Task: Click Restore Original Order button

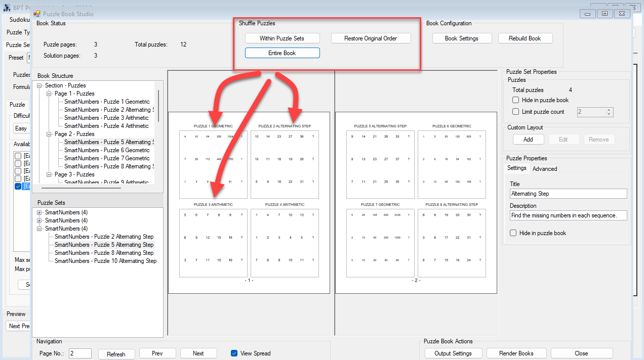Action: pyautogui.click(x=371, y=38)
